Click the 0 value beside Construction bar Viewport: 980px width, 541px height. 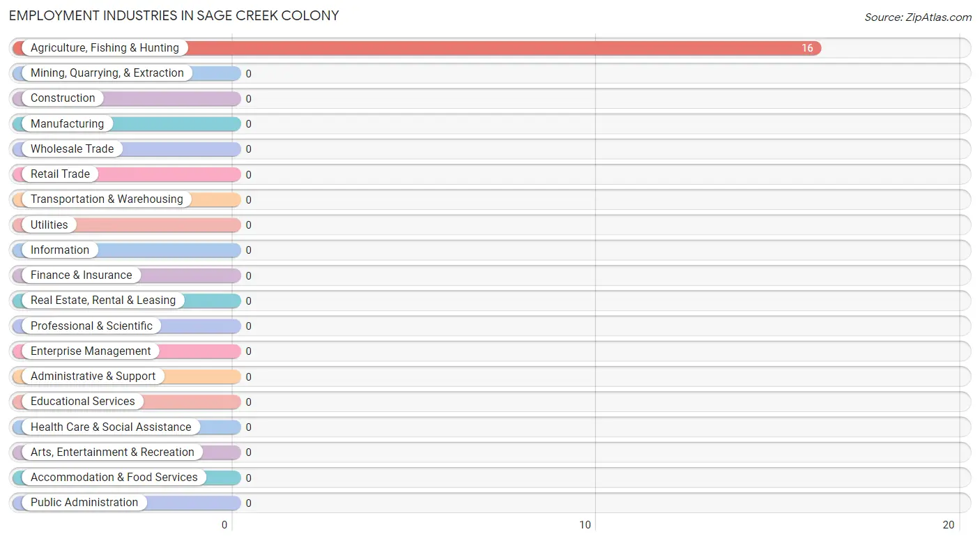[x=248, y=99]
